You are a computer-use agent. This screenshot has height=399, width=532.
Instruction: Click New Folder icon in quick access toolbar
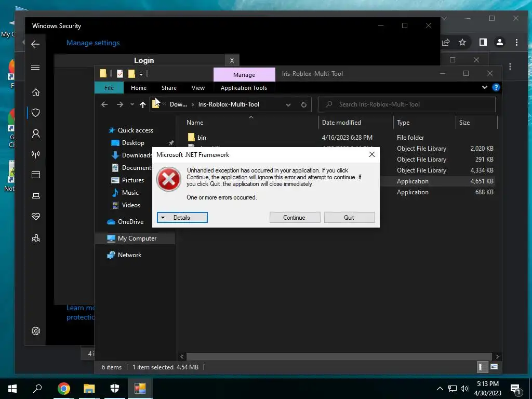click(131, 73)
